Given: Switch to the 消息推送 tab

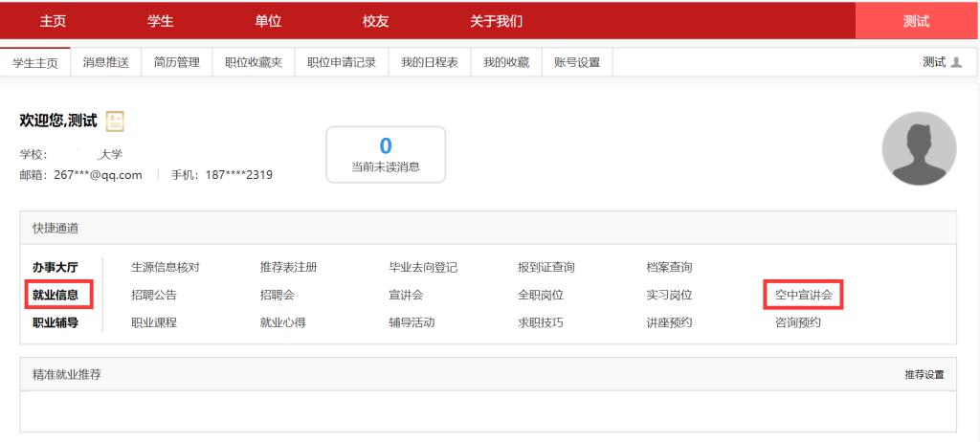Looking at the screenshot, I should (x=105, y=62).
